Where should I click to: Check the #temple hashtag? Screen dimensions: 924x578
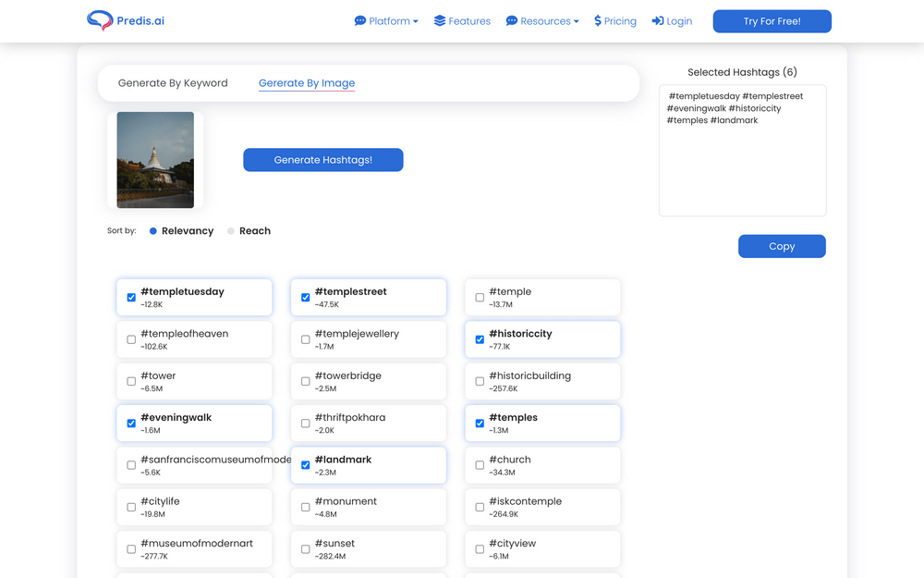coord(479,297)
